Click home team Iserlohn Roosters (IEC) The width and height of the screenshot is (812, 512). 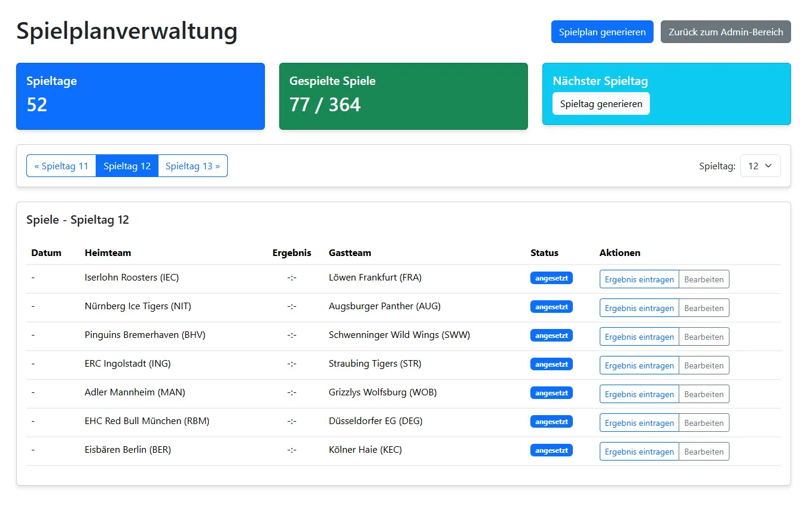[x=132, y=278]
